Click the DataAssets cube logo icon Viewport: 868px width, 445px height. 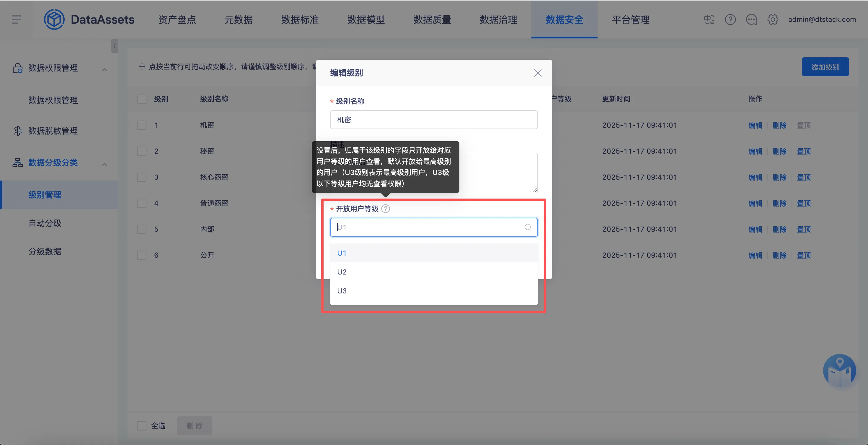click(x=54, y=20)
